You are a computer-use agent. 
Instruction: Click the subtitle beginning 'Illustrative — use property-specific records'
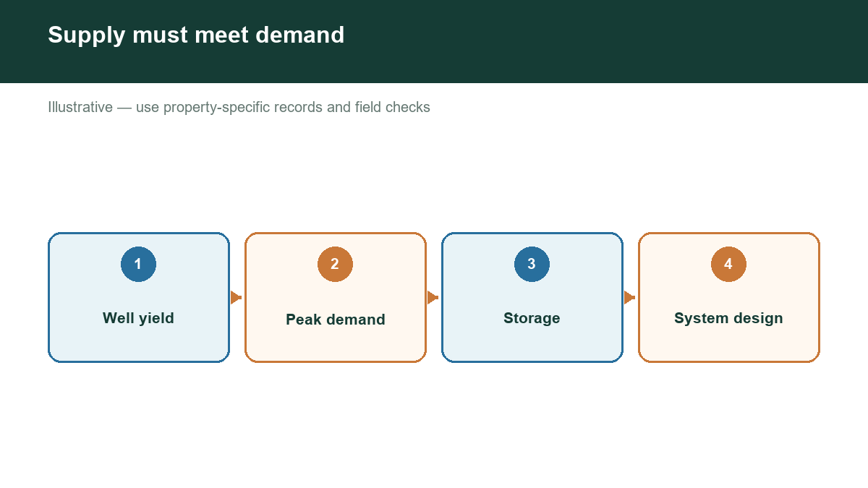coord(239,107)
